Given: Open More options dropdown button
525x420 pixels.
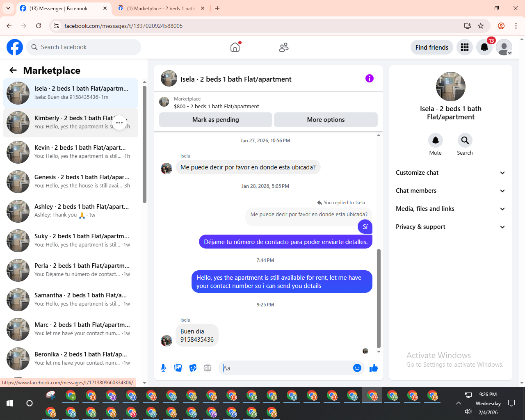Looking at the screenshot, I should [x=326, y=120].
